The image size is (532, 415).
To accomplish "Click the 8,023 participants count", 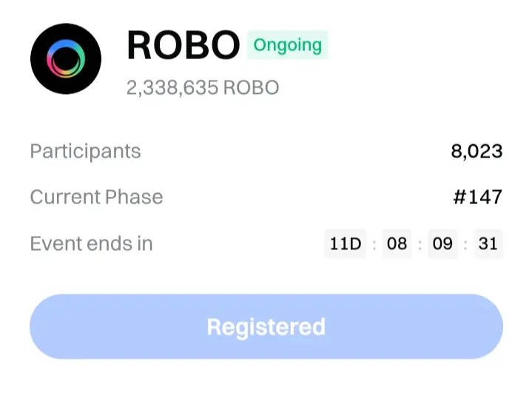I will 477,152.
